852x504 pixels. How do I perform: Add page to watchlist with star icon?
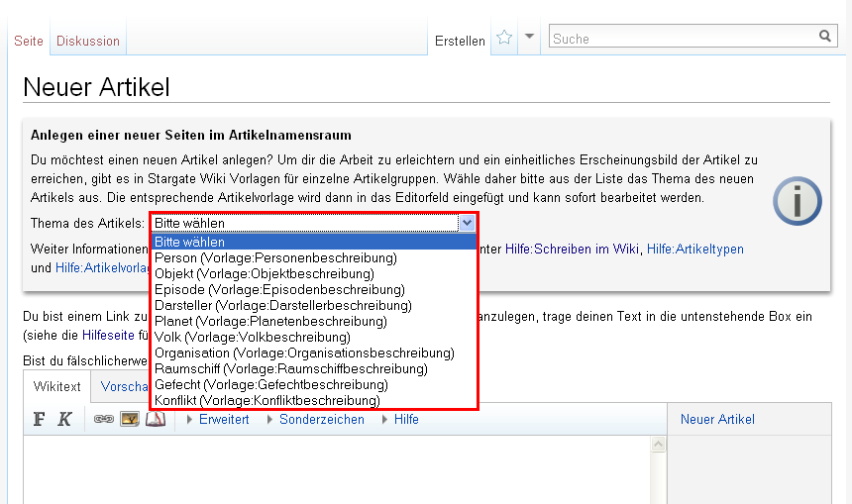click(x=504, y=38)
